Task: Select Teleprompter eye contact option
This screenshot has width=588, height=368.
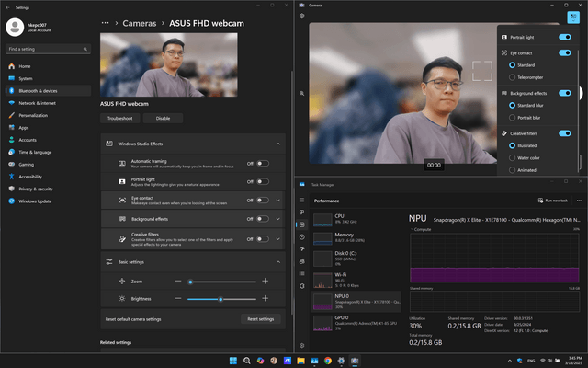Action: pos(526,77)
